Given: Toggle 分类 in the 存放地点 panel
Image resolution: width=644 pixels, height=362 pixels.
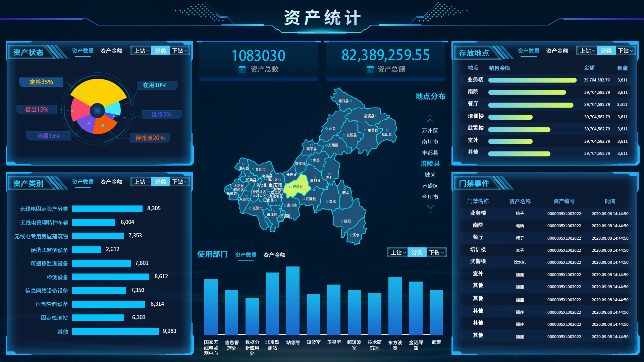Looking at the screenshot, I should (x=606, y=51).
